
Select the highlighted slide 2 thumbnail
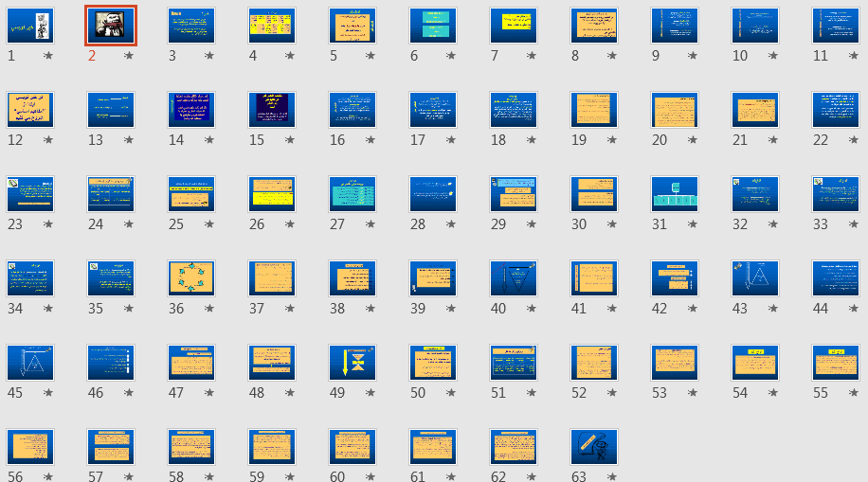coord(111,26)
